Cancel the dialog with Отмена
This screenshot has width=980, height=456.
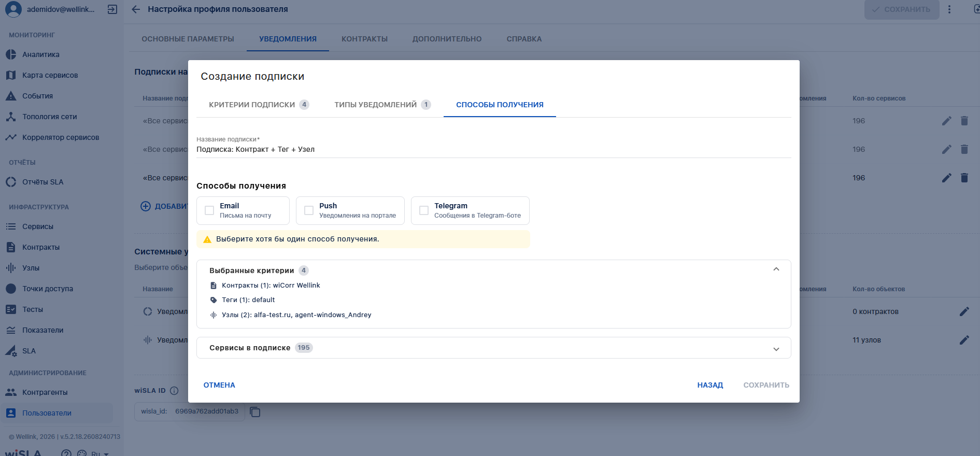point(219,385)
